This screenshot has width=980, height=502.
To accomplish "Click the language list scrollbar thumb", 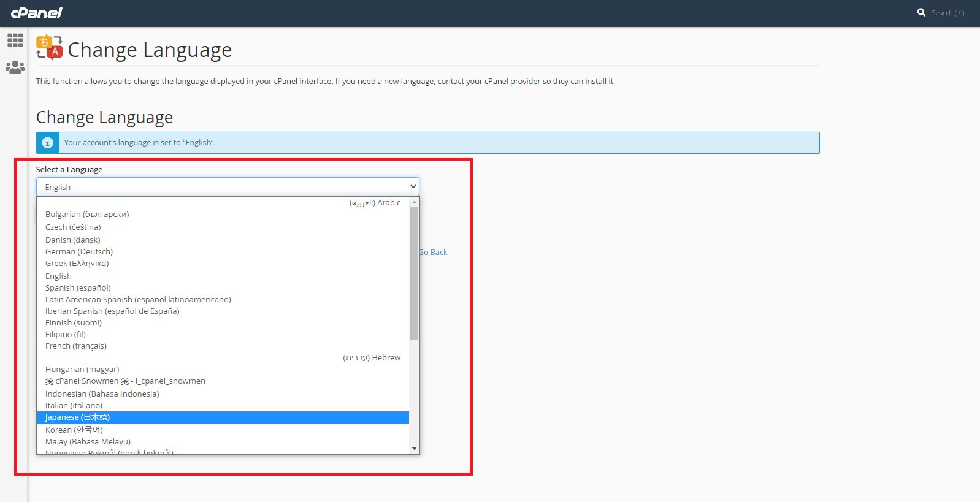I will pyautogui.click(x=415, y=273).
